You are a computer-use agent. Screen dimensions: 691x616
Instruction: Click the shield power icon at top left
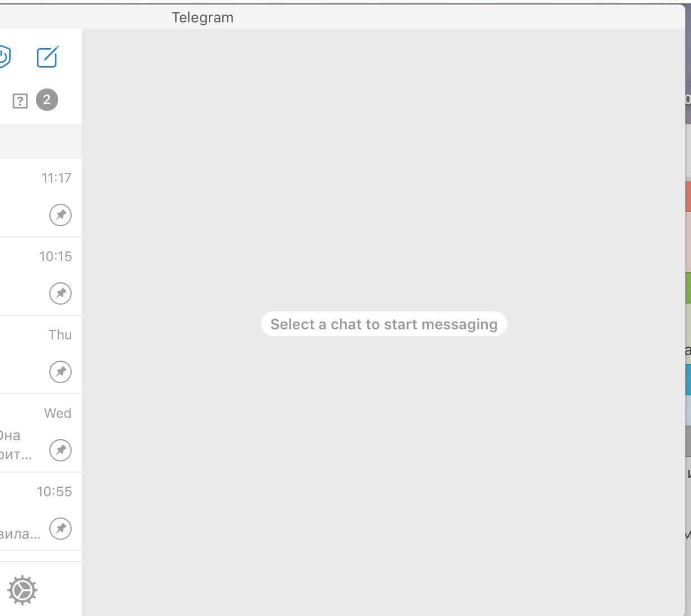pyautogui.click(x=4, y=57)
